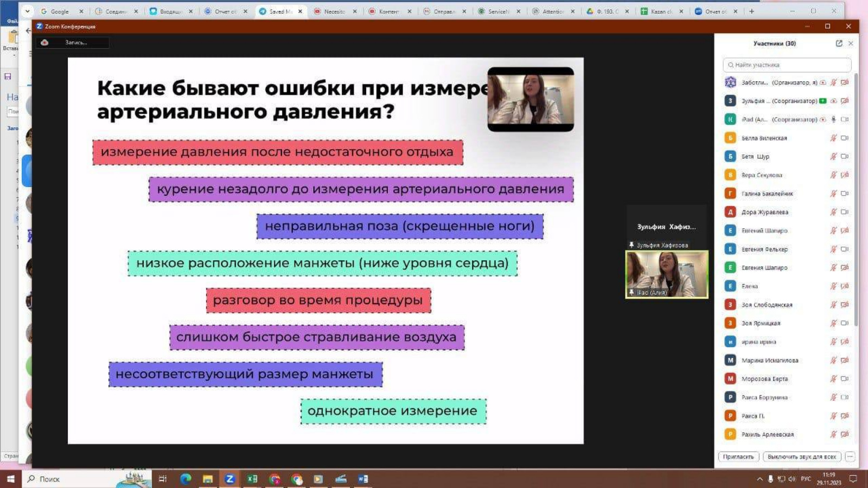868x488 pixels.
Task: Open Microsoft Edge from the taskbar
Action: pos(186,479)
